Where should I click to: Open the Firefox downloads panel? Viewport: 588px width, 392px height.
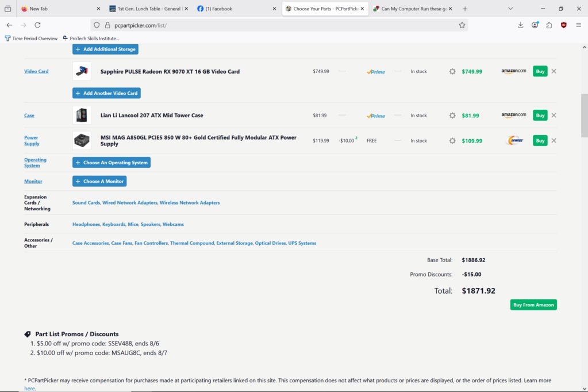(x=521, y=25)
